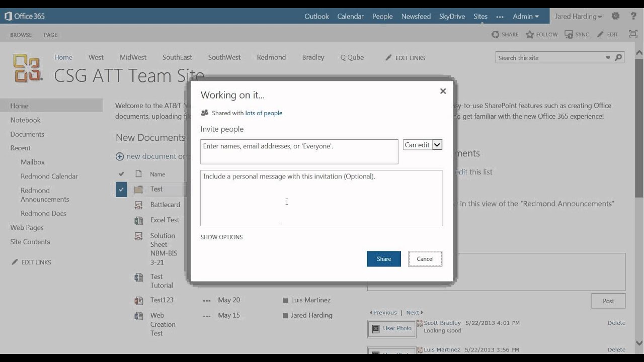The width and height of the screenshot is (644, 362).
Task: Click the site search magnifier icon
Action: [618, 57]
